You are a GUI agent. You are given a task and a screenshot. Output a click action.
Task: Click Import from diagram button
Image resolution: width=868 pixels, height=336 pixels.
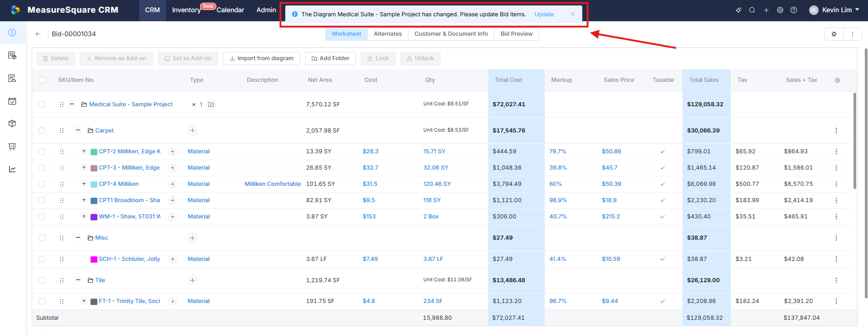[261, 58]
